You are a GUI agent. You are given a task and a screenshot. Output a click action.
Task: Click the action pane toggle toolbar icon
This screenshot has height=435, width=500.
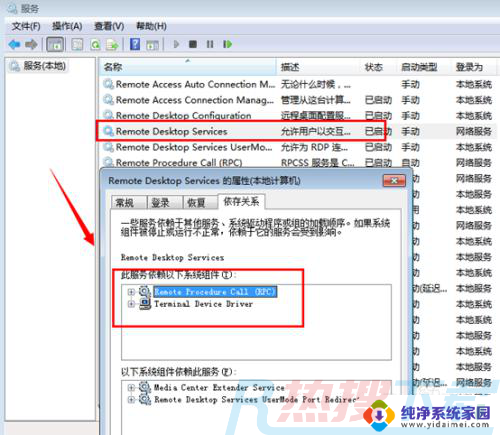[x=152, y=44]
